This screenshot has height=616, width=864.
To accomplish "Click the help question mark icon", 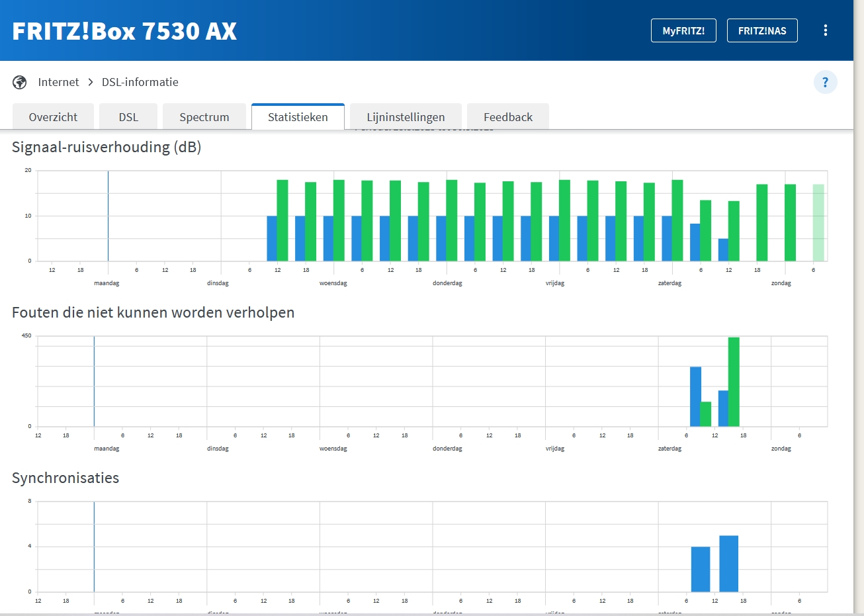I will (x=825, y=82).
